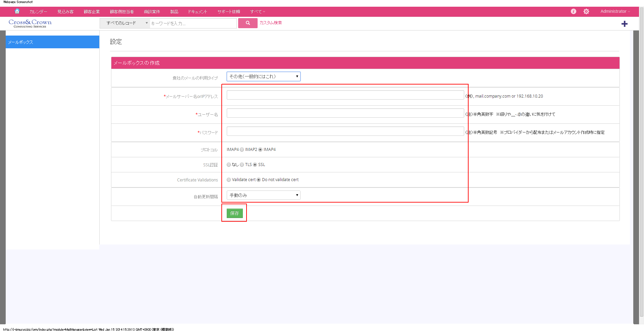The width and height of the screenshot is (644, 331).
Task: Go to the 商談案件 menu
Action: 152,12
